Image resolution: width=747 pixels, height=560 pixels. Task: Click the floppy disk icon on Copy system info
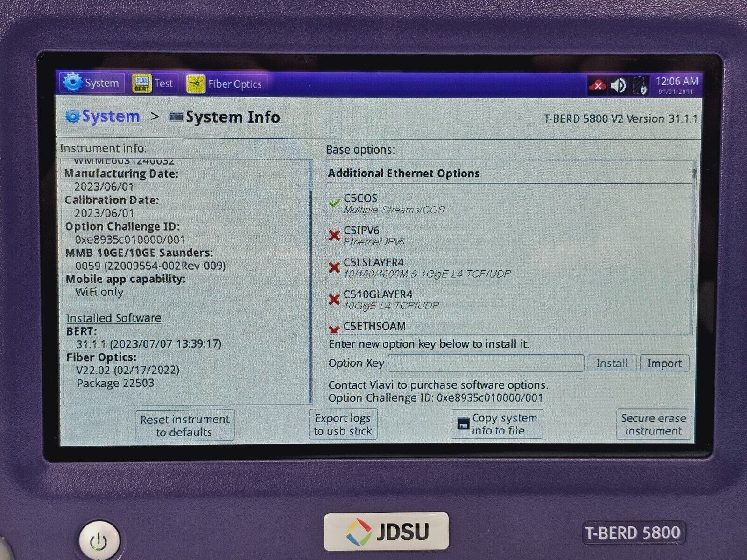tap(463, 424)
